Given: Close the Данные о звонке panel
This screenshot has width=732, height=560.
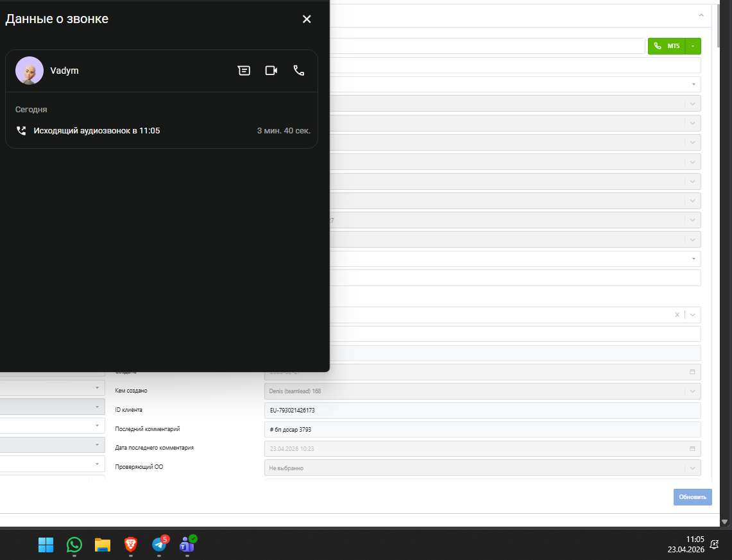Looking at the screenshot, I should pyautogui.click(x=307, y=19).
